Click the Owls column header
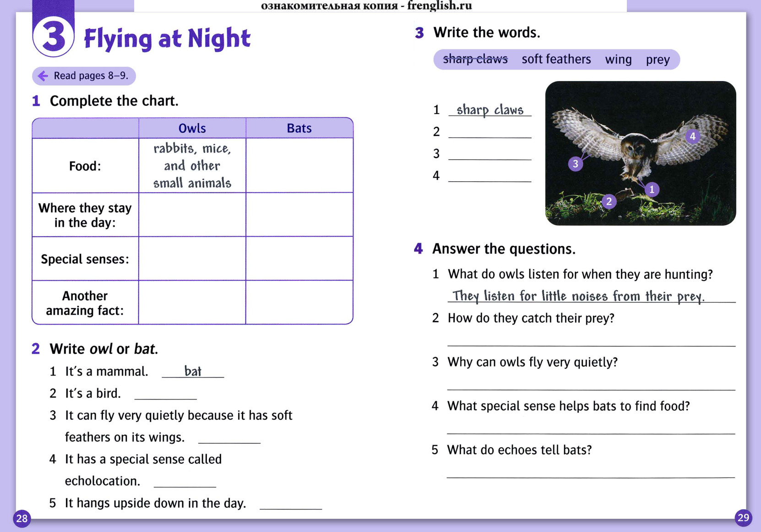Screen dimensions: 761x532 pos(192,128)
